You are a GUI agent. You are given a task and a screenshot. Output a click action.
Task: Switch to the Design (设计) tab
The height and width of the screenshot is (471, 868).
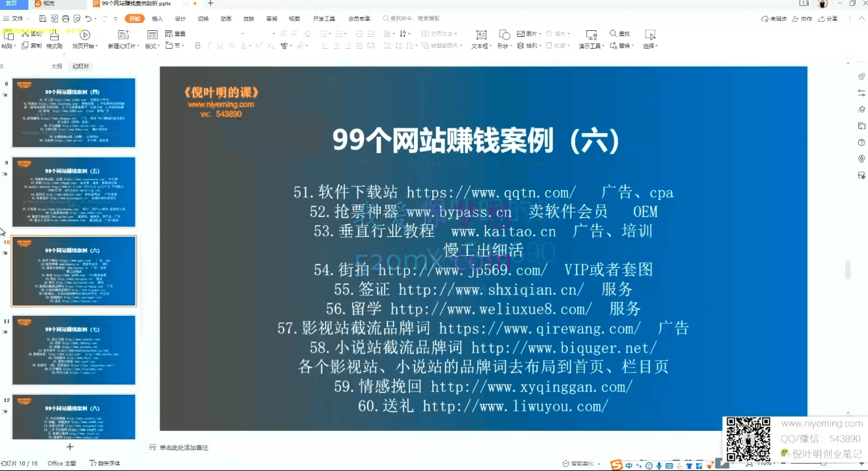(x=180, y=19)
